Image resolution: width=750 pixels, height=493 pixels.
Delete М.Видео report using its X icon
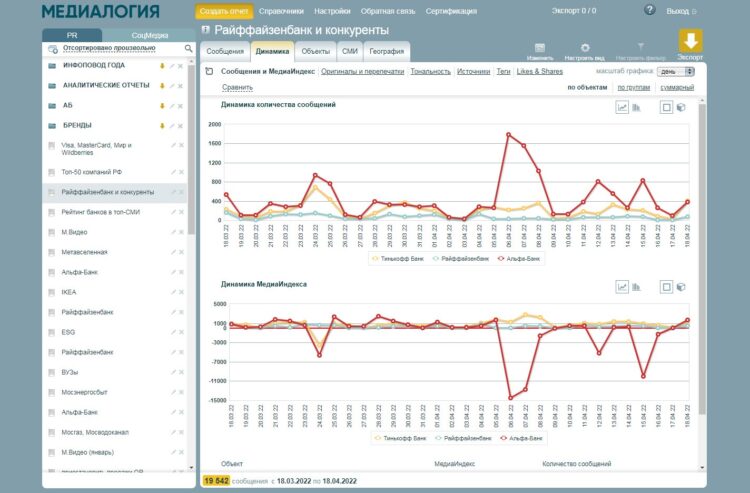pos(181,232)
